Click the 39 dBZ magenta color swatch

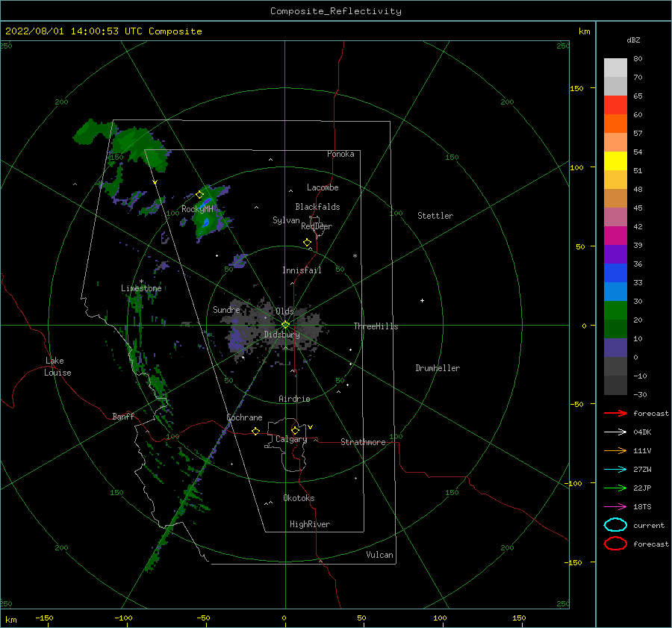coord(615,235)
